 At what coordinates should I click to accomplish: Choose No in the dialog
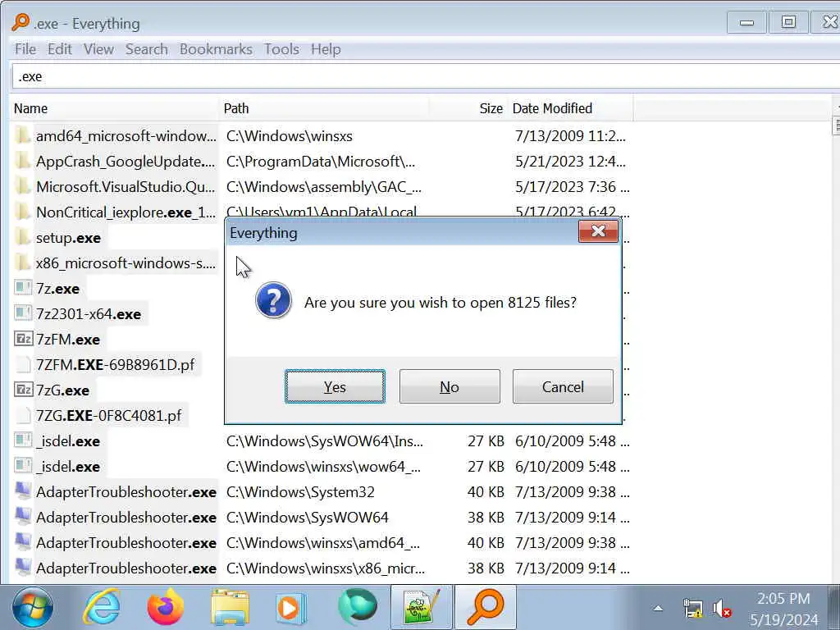450,386
